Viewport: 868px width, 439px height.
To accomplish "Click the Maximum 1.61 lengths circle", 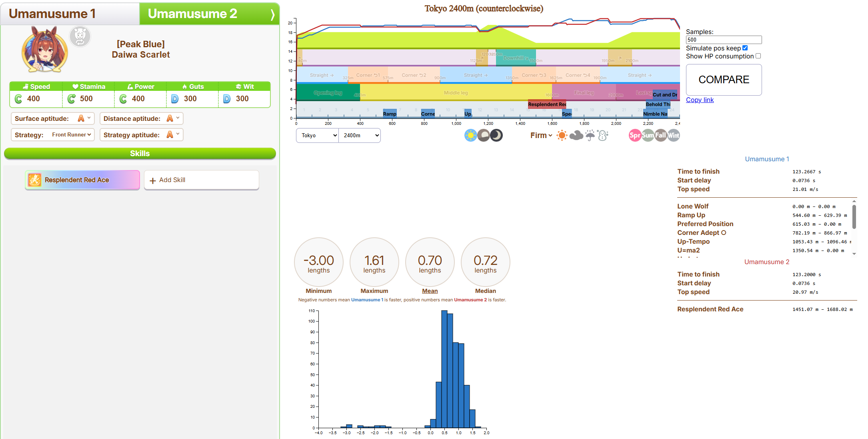I will tap(374, 262).
